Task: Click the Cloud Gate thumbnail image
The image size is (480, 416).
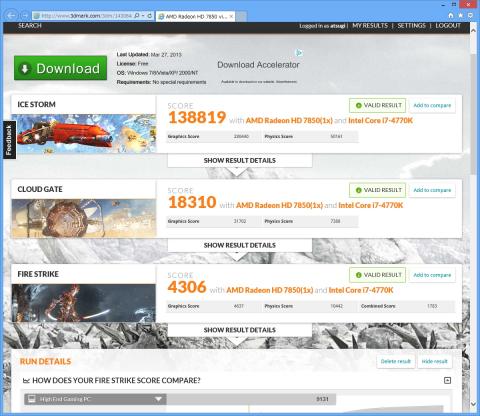Action: [x=84, y=218]
